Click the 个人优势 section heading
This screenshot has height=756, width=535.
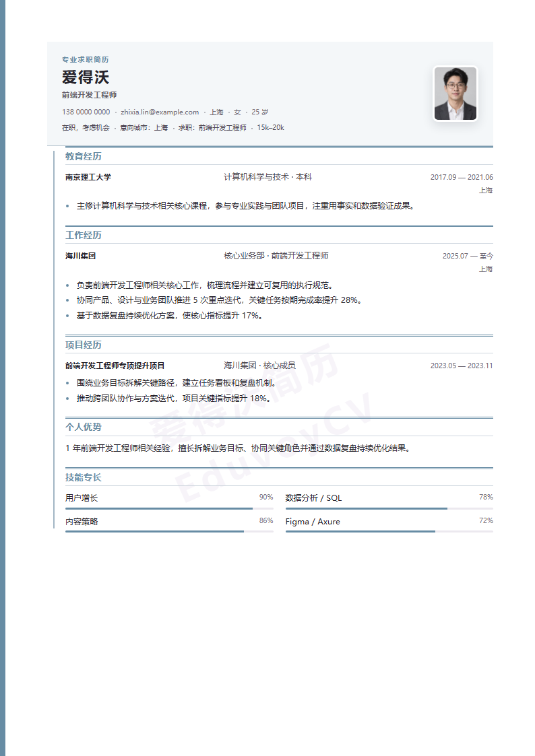pos(84,427)
